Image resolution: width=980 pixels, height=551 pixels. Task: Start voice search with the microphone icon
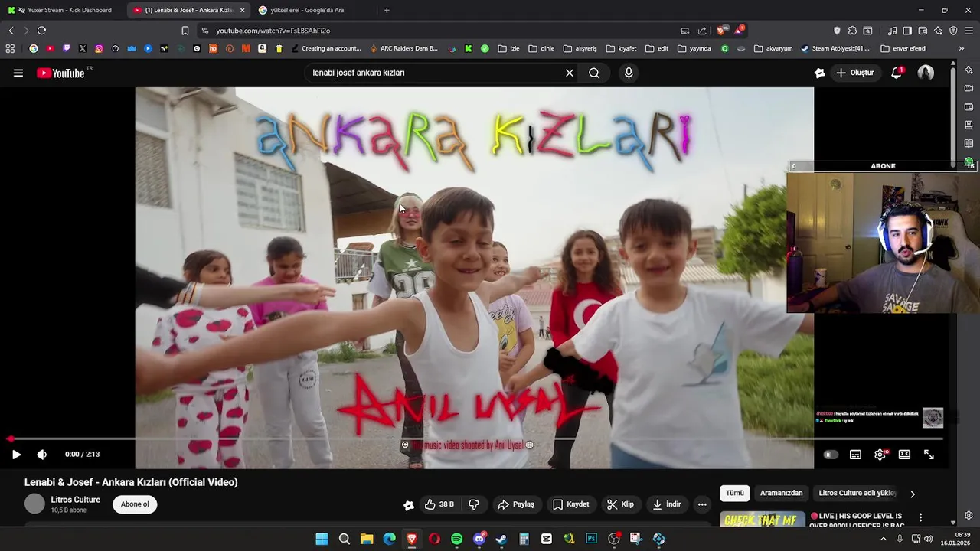coord(629,73)
